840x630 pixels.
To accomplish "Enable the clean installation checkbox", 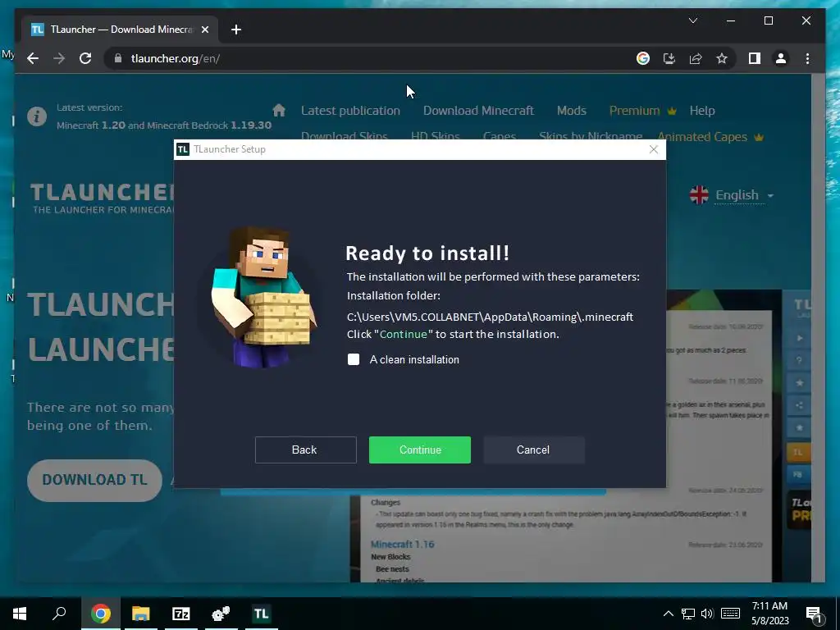I will point(354,359).
